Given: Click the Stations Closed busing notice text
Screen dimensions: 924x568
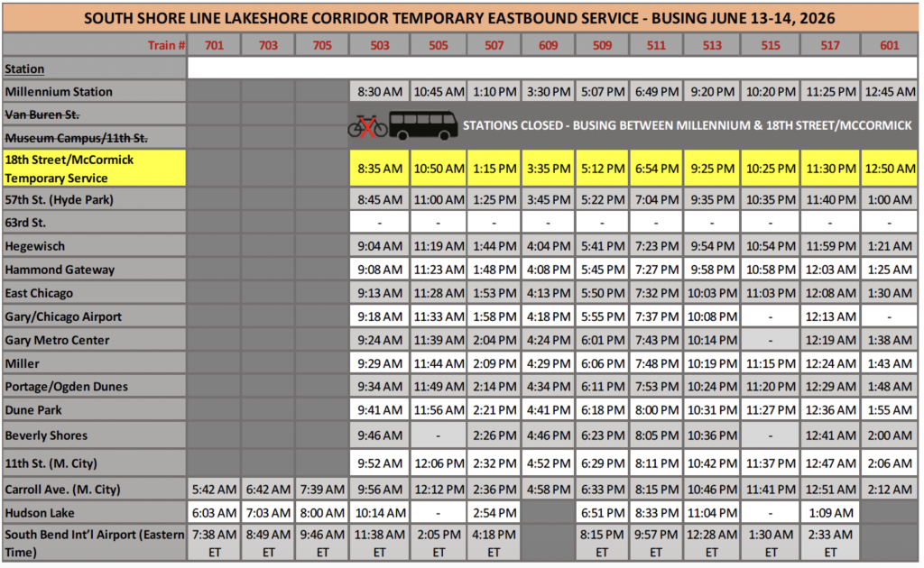Looking at the screenshot, I should pos(687,125).
